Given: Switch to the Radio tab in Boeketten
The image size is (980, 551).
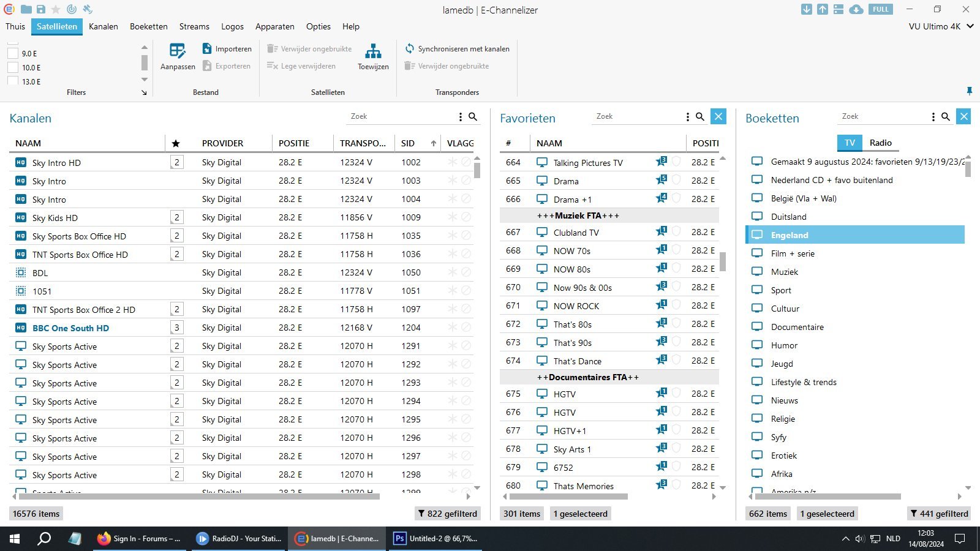Looking at the screenshot, I should (880, 143).
